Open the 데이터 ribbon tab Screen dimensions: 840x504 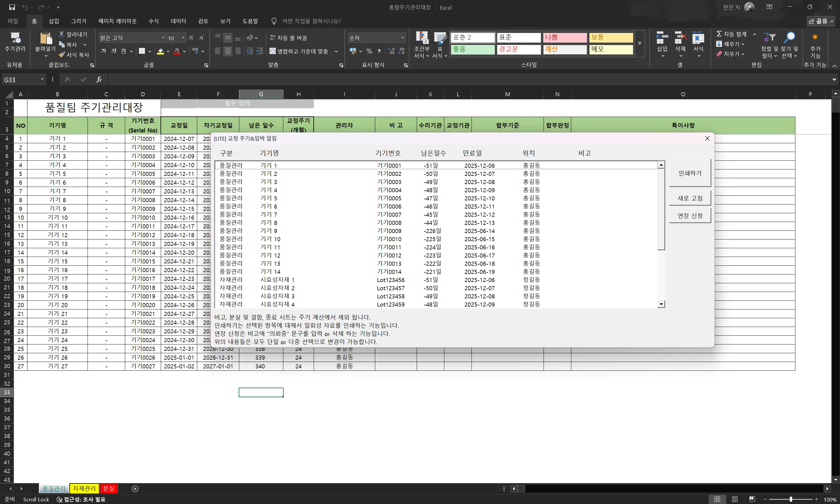point(178,21)
